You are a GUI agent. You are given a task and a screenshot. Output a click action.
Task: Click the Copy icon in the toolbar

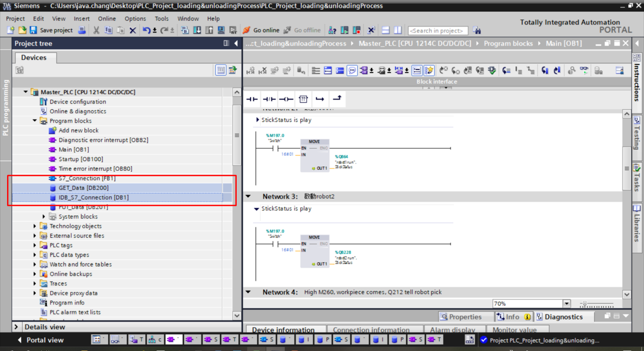pyautogui.click(x=108, y=30)
